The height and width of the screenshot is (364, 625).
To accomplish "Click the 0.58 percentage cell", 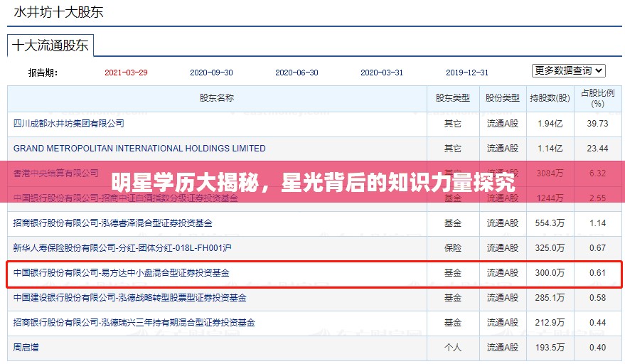I will tap(597, 298).
